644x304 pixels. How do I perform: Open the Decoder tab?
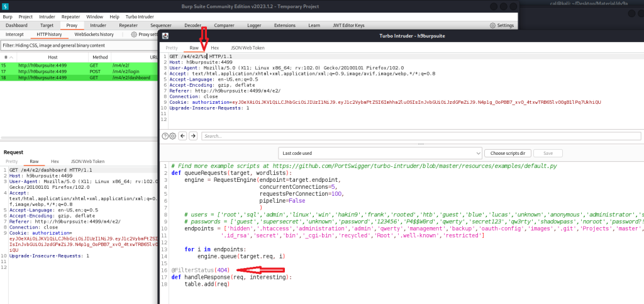(x=192, y=25)
